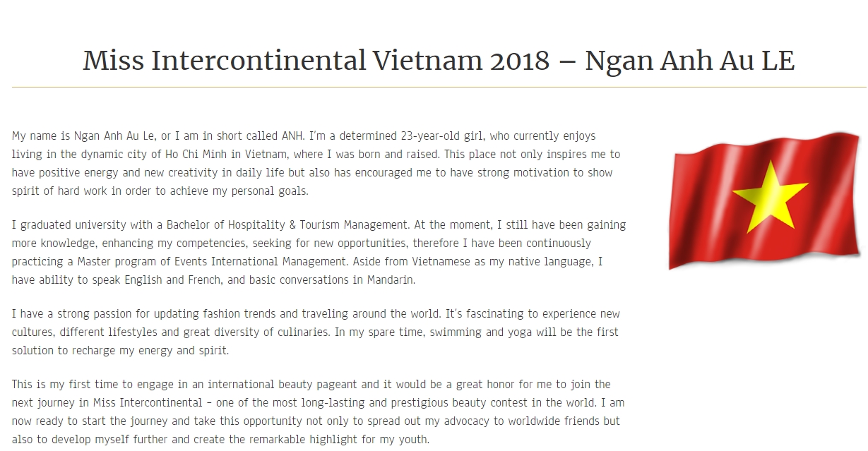
Task: Click "2018" in the page title
Action: (x=519, y=61)
